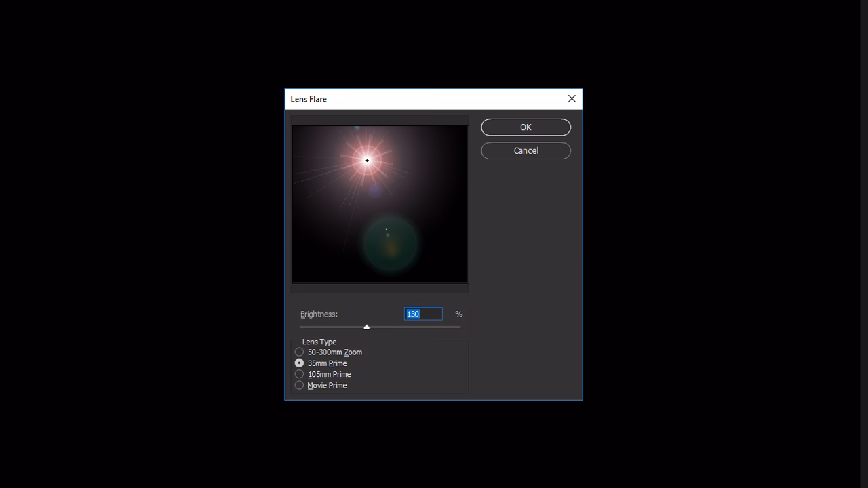
Task: Click the bright flare core in the preview
Action: [x=367, y=160]
